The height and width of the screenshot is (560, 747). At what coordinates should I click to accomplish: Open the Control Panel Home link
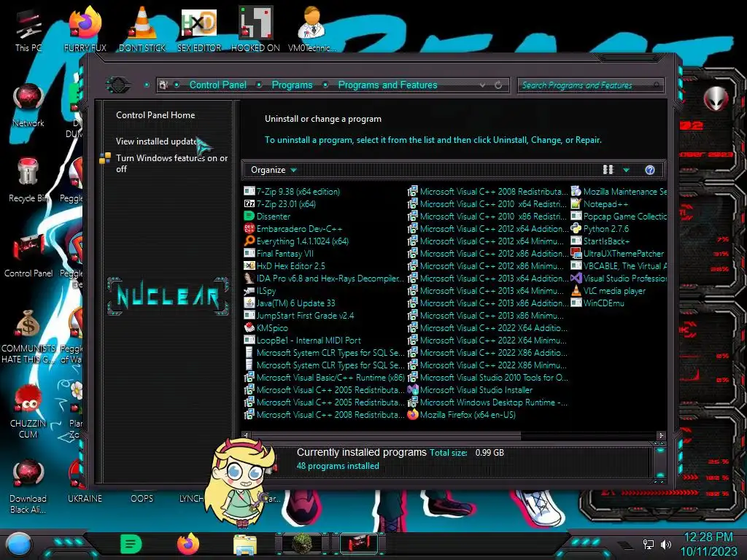(155, 115)
